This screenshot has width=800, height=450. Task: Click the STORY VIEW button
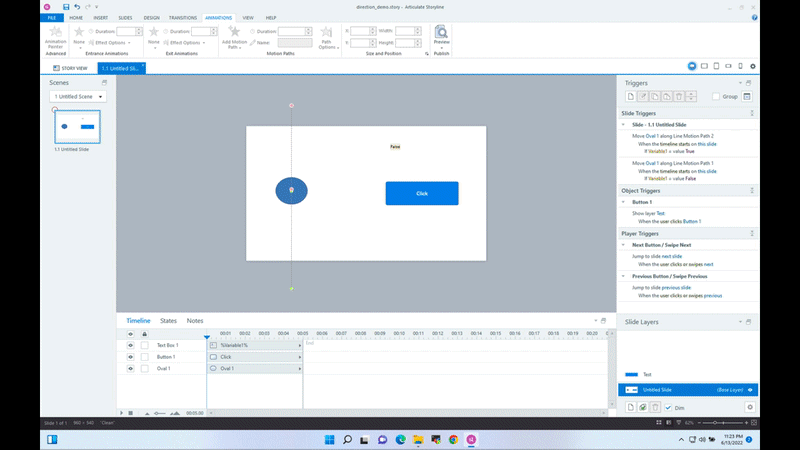tap(70, 68)
